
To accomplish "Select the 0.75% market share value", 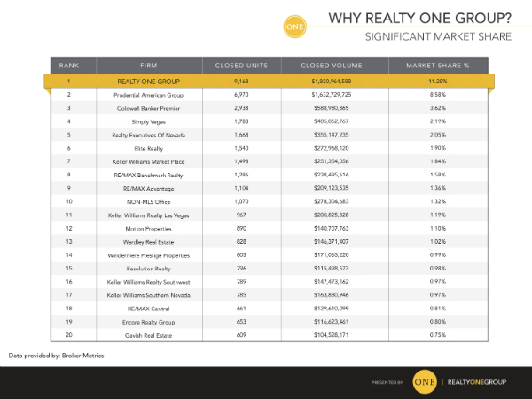I will point(438,335).
